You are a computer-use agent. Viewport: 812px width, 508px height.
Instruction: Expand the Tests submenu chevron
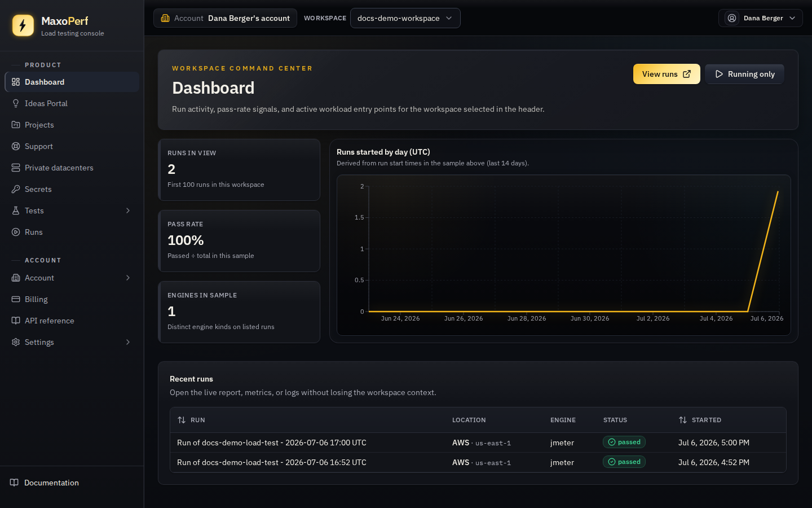[x=128, y=211]
